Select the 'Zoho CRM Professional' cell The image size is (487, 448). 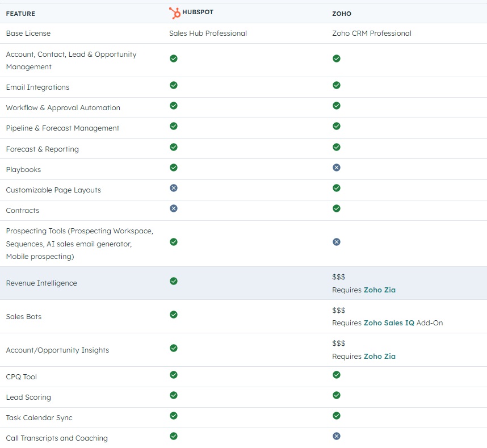(372, 34)
